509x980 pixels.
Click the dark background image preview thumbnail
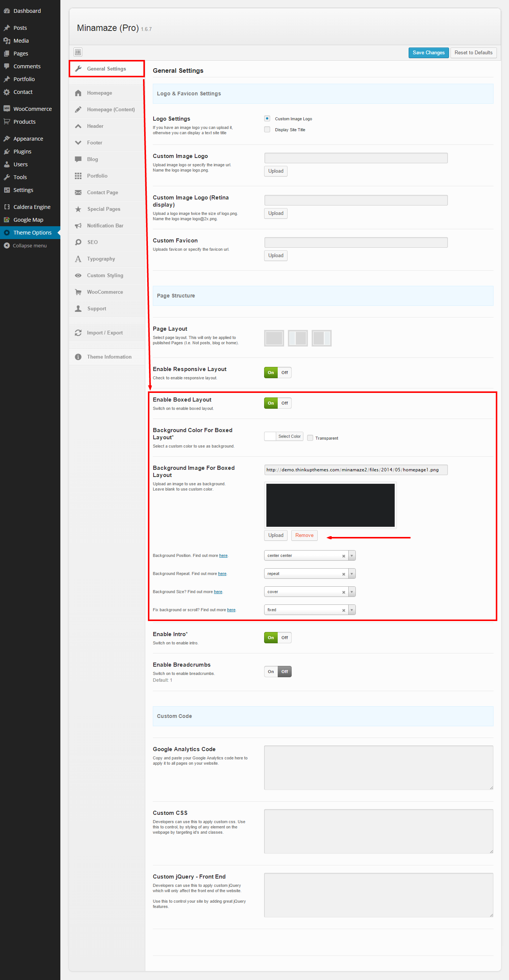click(x=330, y=505)
